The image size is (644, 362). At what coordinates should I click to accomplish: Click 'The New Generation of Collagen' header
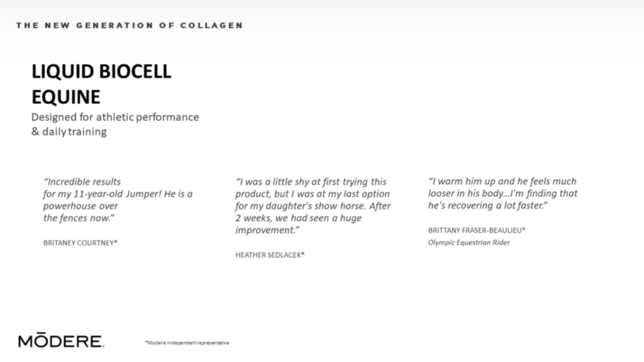(130, 25)
